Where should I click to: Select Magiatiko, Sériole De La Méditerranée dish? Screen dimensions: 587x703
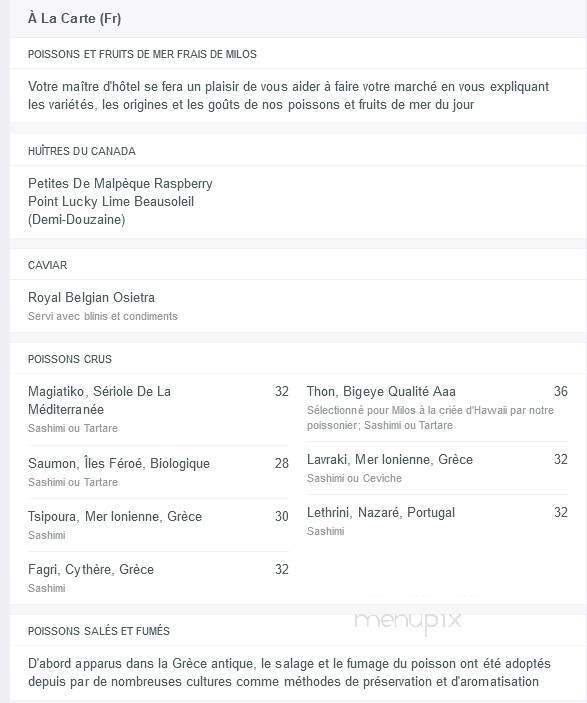pyautogui.click(x=100, y=400)
